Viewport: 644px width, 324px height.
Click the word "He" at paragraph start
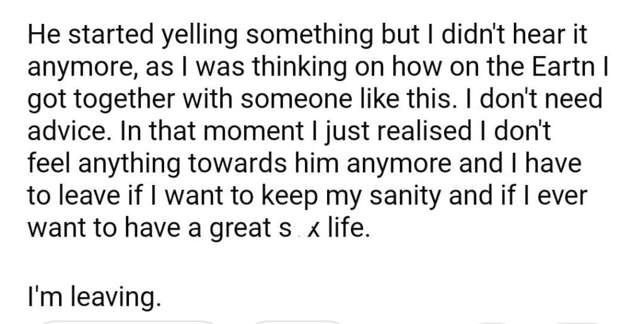[42, 35]
